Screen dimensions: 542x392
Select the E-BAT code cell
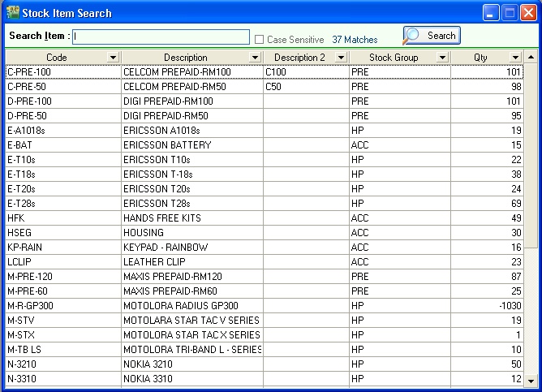(x=63, y=144)
